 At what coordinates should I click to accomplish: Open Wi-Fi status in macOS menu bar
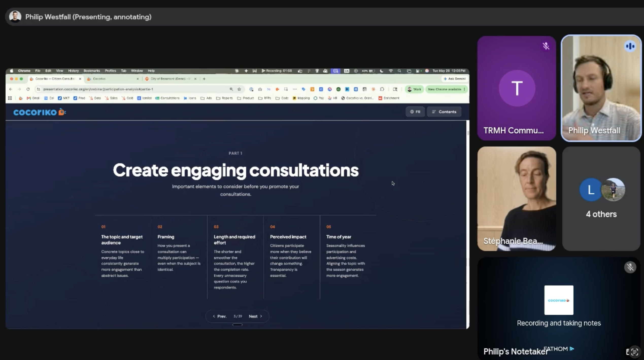[391, 71]
